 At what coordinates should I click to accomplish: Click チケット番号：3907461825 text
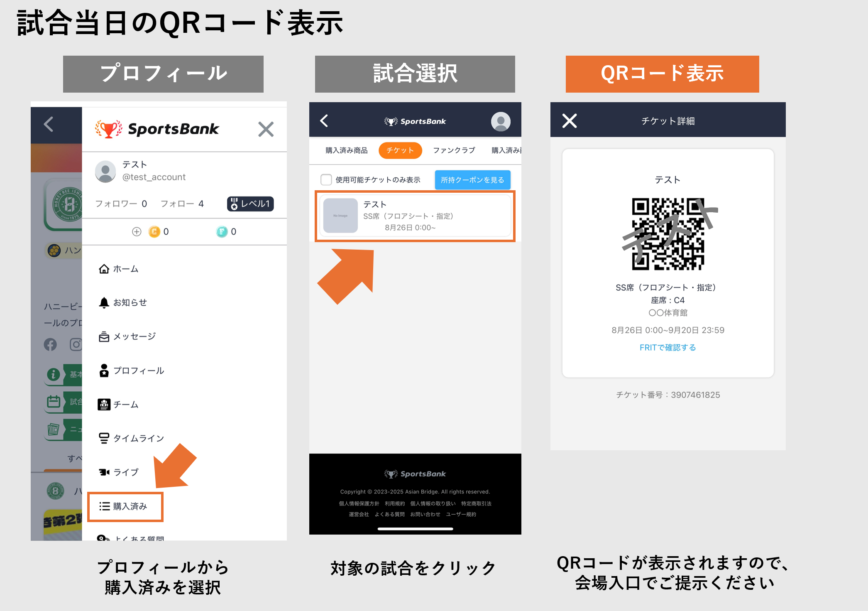[x=668, y=395]
